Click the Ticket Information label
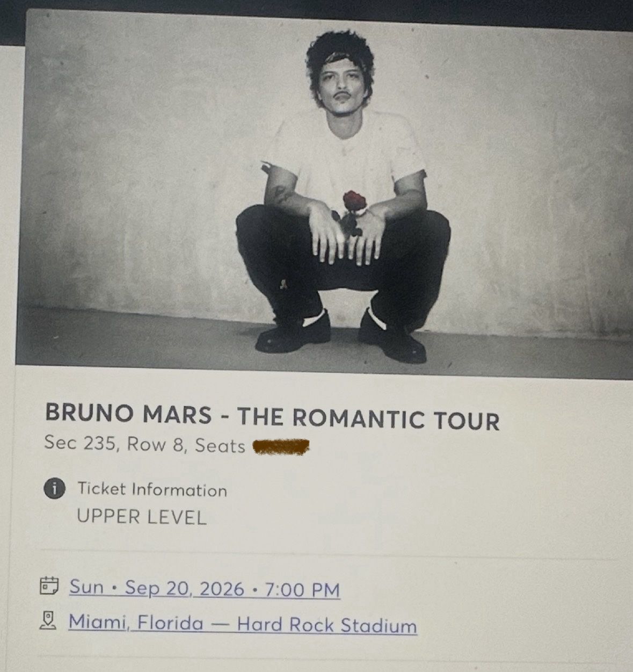Screen dimensions: 633x672 click(x=152, y=489)
